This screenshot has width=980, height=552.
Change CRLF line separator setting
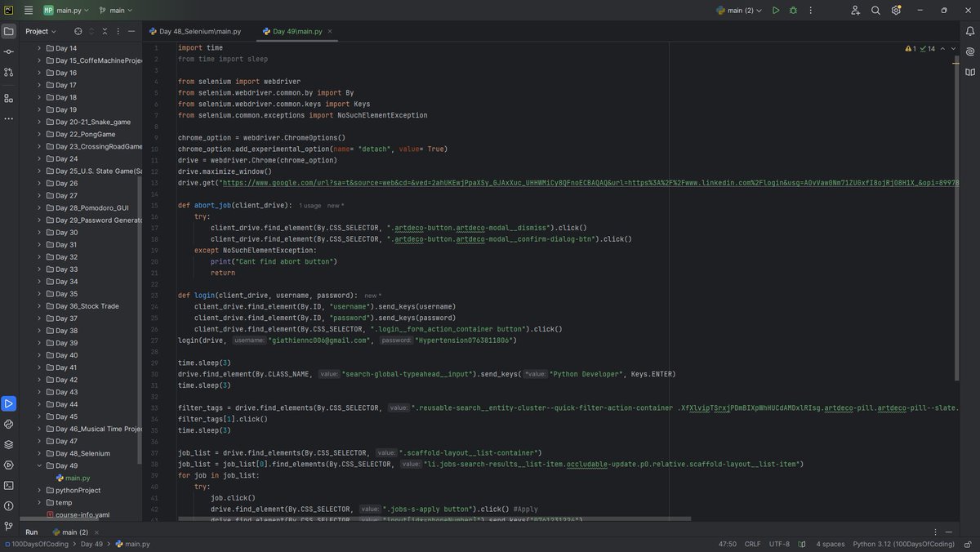(x=752, y=544)
